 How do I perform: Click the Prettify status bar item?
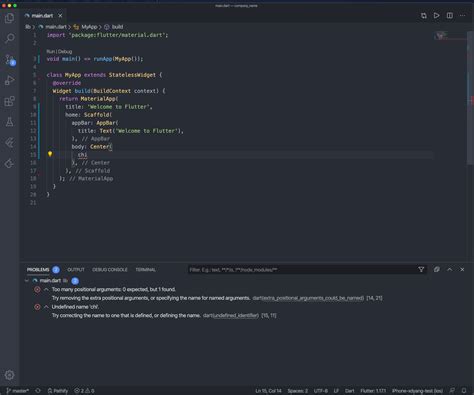tap(58, 391)
